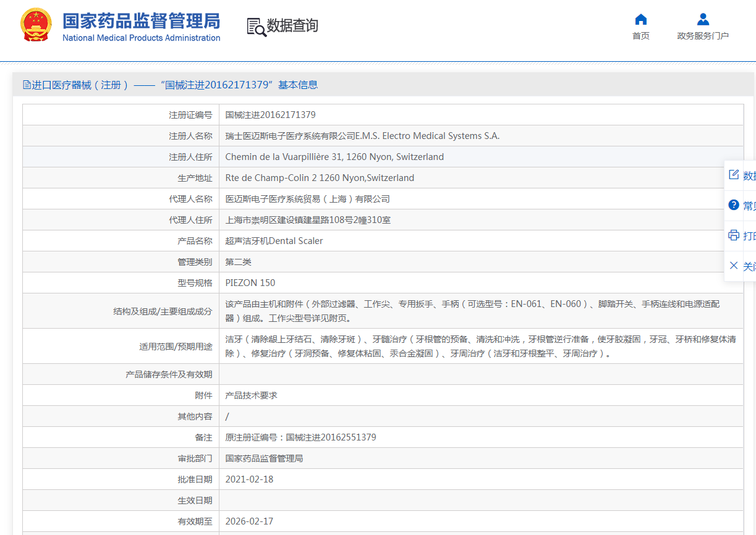Image resolution: width=756 pixels, height=535 pixels.
Task: Click the 代理人住所 row label
Action: click(x=190, y=220)
